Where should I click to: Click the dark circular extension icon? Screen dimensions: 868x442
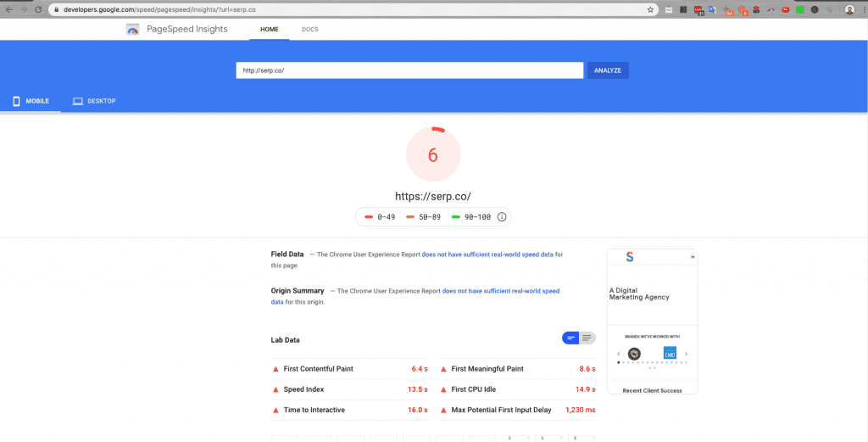pyautogui.click(x=815, y=9)
